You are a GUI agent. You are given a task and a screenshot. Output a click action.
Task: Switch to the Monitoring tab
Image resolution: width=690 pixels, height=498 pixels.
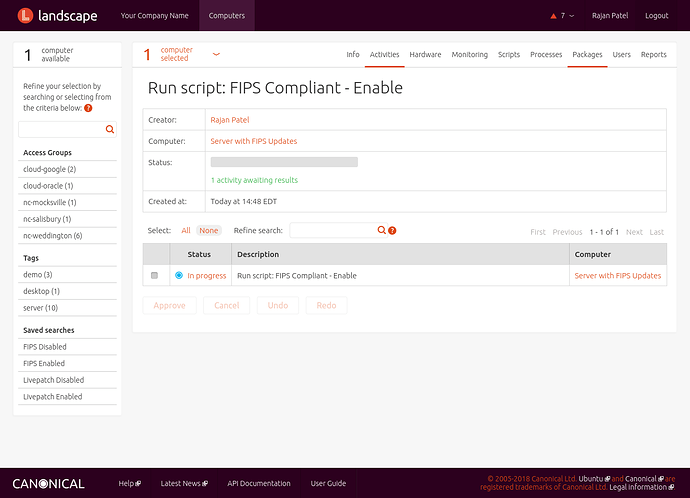pyautogui.click(x=470, y=55)
